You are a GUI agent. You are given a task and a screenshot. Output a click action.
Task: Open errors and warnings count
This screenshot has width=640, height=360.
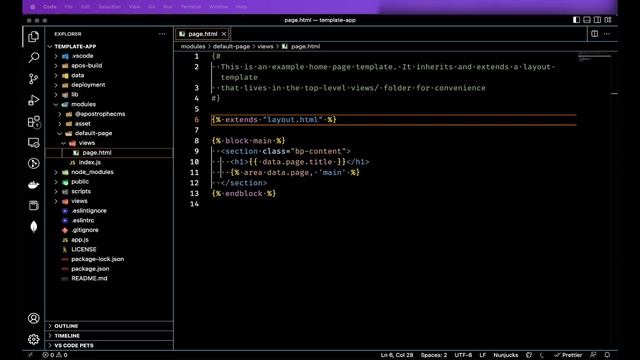55,355
